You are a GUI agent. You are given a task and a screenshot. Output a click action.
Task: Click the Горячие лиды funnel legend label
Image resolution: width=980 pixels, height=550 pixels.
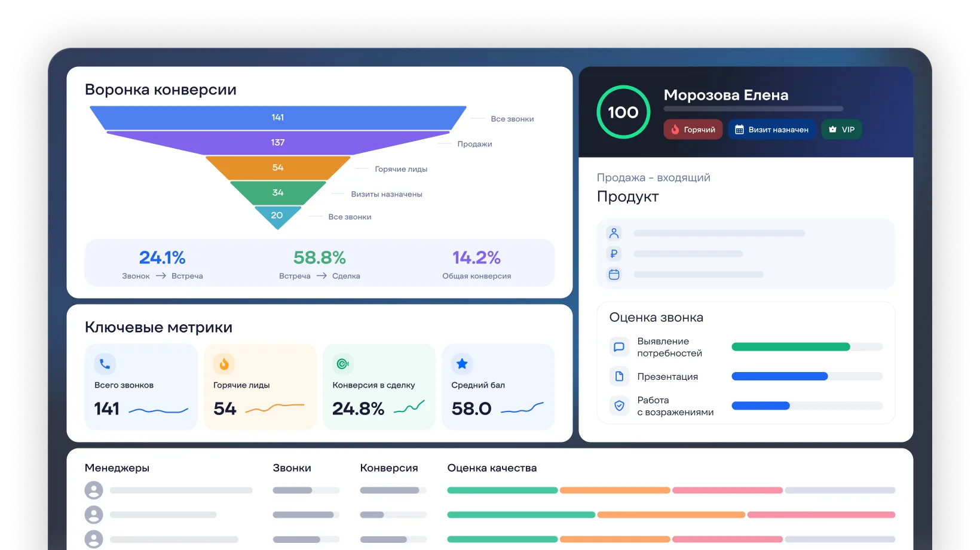point(401,169)
